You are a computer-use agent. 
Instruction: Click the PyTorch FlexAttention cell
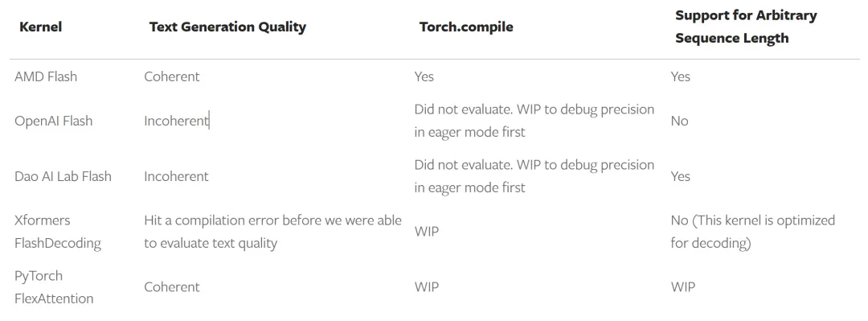coord(54,286)
